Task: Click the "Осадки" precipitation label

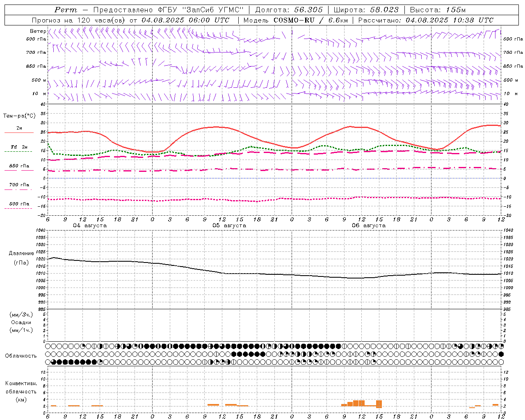Action: pos(21,322)
